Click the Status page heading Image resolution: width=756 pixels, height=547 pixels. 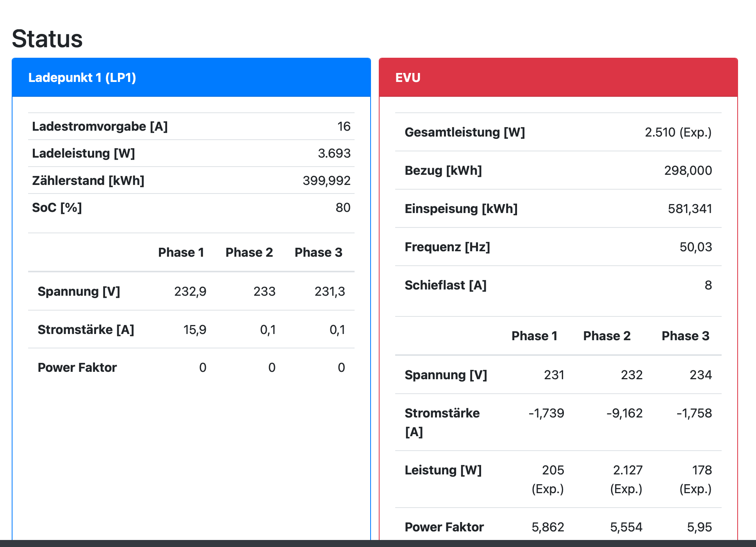coord(47,39)
